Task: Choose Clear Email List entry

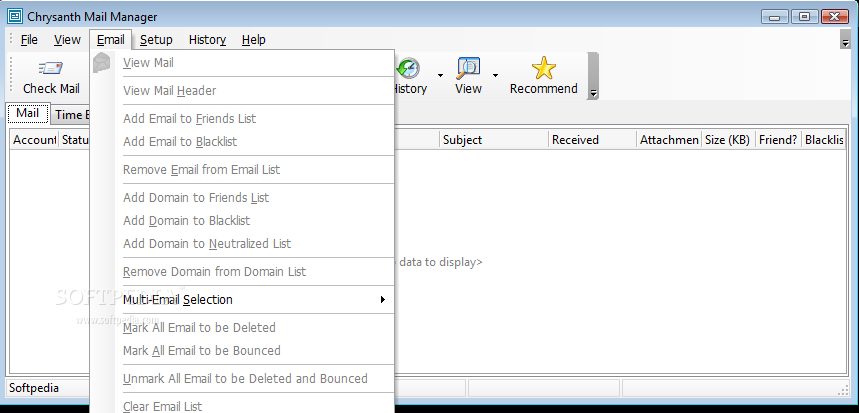Action: [x=242, y=406]
